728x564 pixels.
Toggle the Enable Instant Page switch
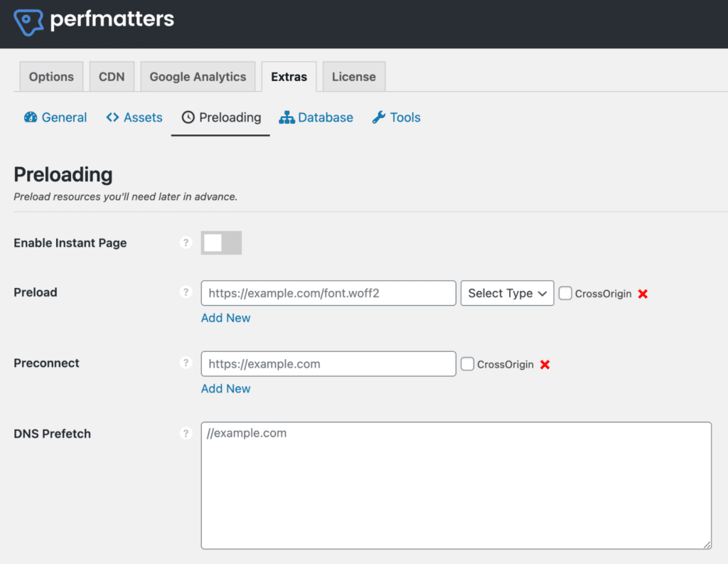click(221, 243)
